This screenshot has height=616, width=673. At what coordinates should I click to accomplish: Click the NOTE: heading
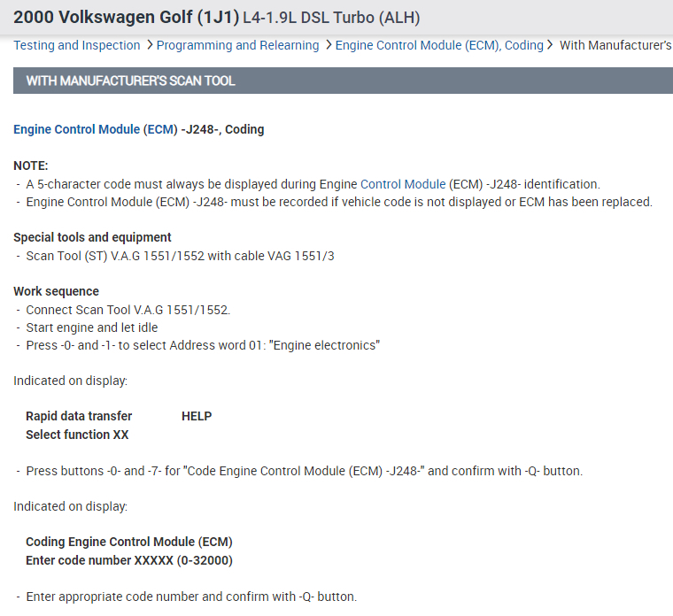[31, 166]
